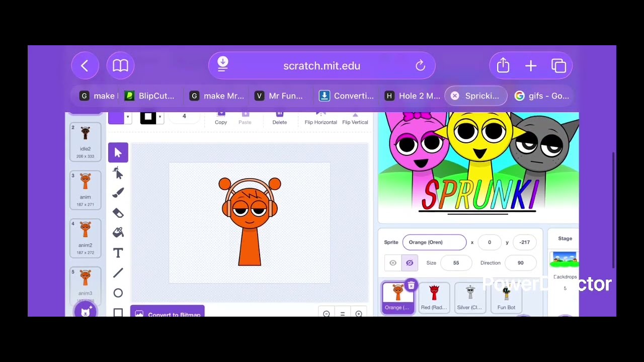Select the Fun Bot sprite tile

(506, 298)
